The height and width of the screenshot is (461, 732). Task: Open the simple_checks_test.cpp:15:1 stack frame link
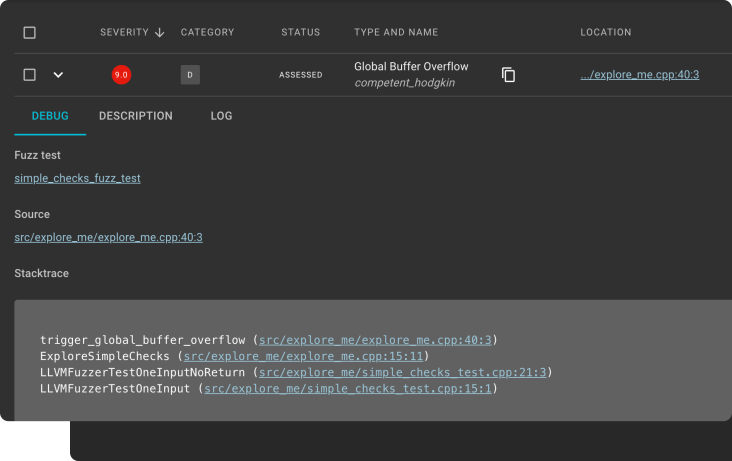point(347,388)
